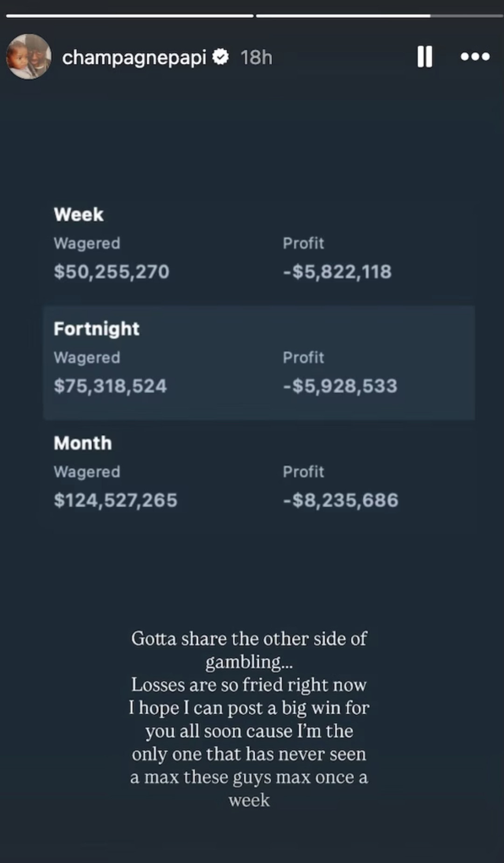Select the highlighted Fortnight heading
The image size is (504, 863).
click(97, 329)
